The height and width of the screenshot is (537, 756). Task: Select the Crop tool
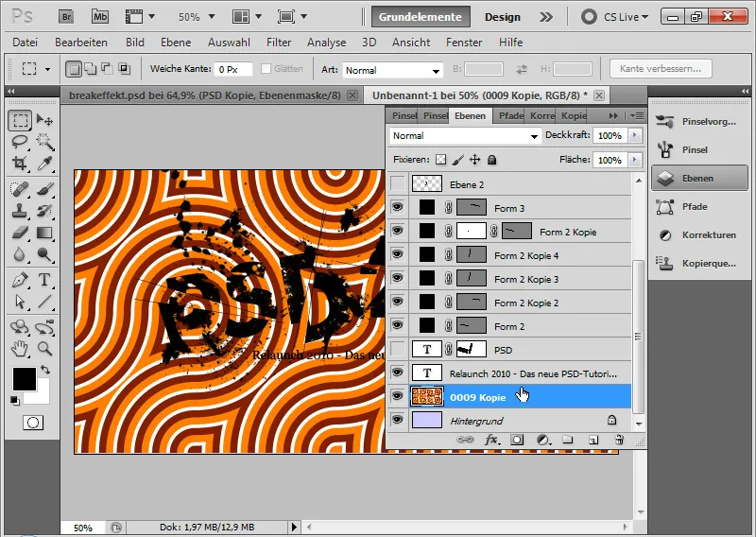pyautogui.click(x=20, y=164)
